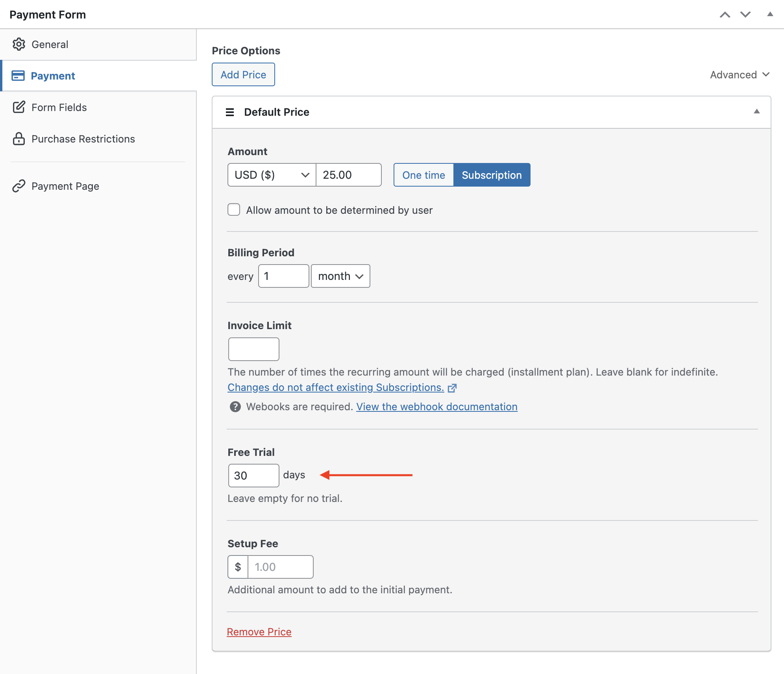Open the USD ($) currency dropdown

[272, 175]
